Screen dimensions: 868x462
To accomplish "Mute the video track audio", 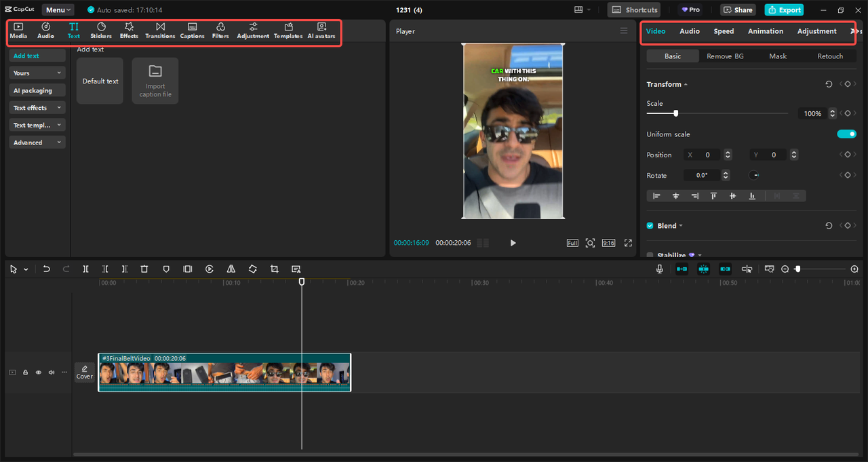I will click(x=52, y=372).
